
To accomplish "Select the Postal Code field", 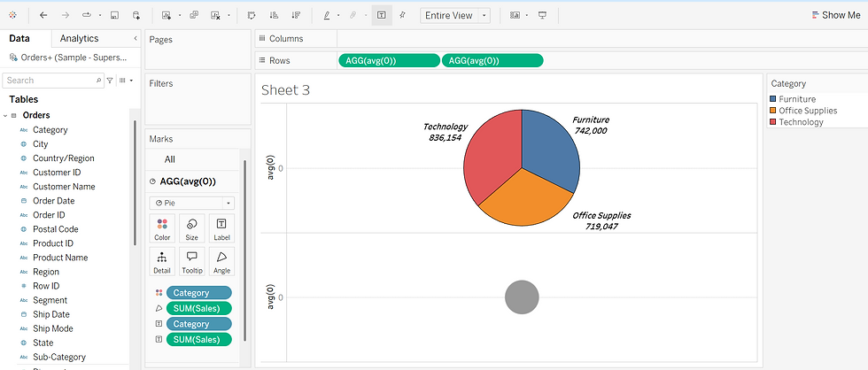I will coord(55,229).
